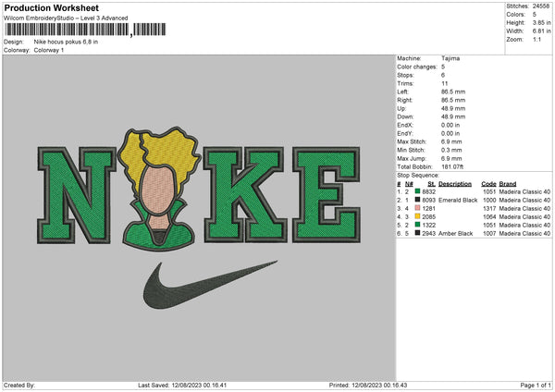Image resolution: width=555 pixels, height=392 pixels.
Task: Click the pink swatch for stitch count 1281
Action: coord(418,208)
